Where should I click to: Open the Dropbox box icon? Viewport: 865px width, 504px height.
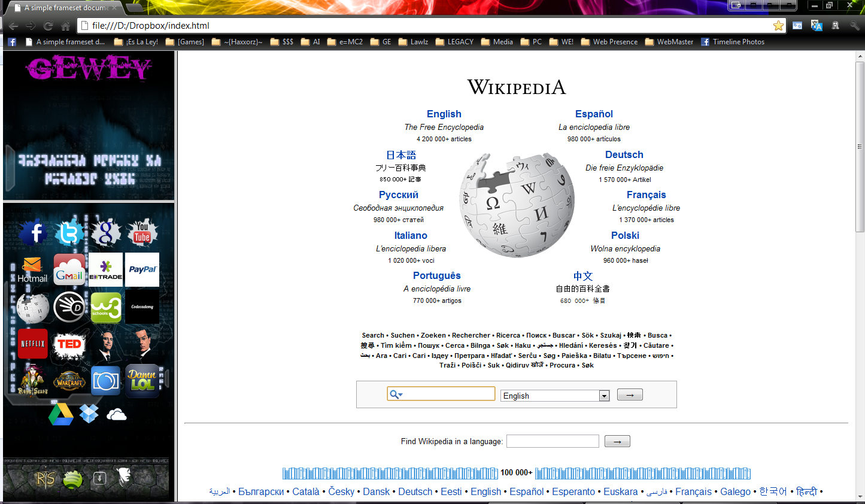[x=89, y=414]
